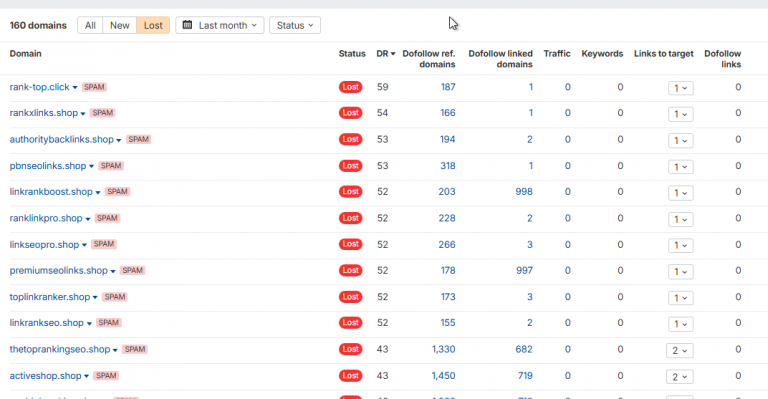Expand the caret next to rankxlinks.shop
The height and width of the screenshot is (399, 768).
(x=83, y=114)
